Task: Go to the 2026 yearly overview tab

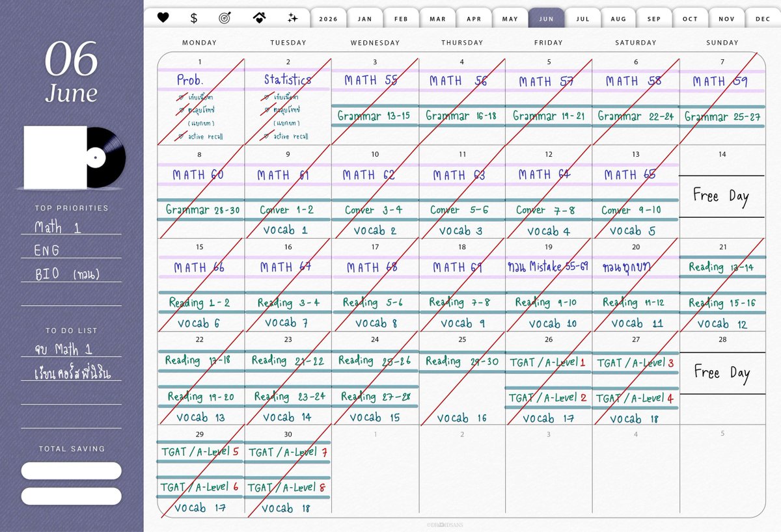Action: (x=329, y=19)
